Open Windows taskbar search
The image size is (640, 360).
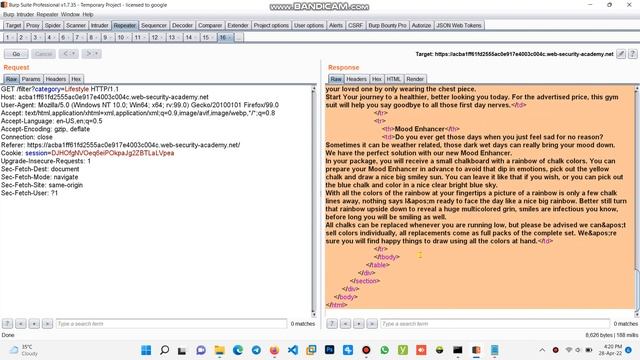click(x=164, y=350)
